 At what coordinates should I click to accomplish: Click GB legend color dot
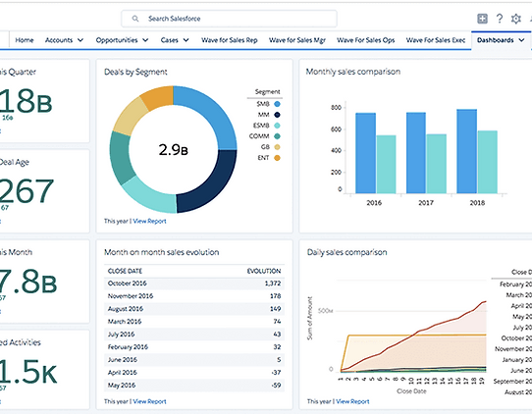(277, 147)
